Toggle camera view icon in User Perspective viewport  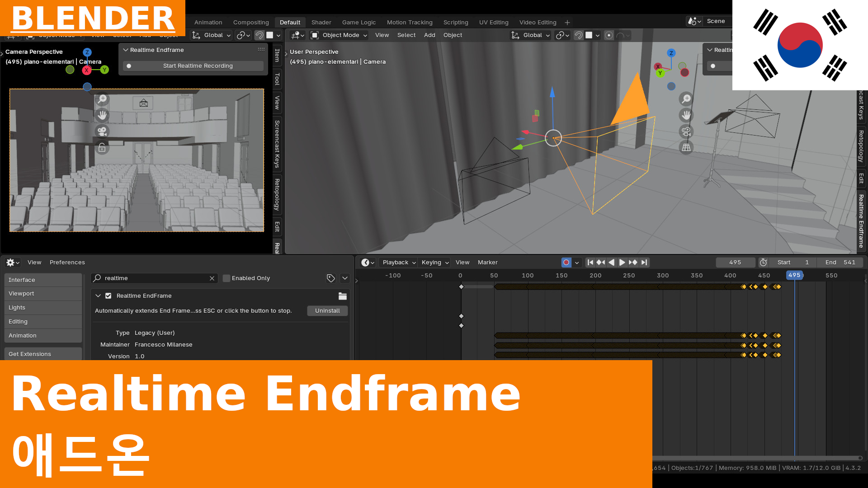point(686,131)
